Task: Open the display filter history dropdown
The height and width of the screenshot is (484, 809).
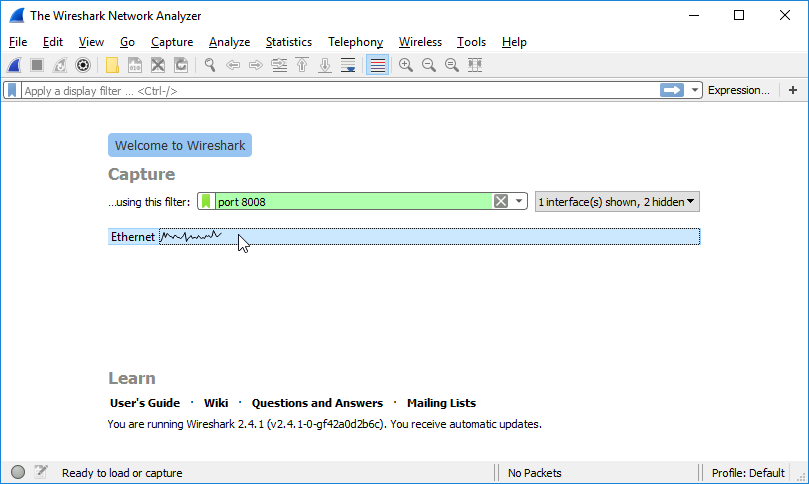Action: pyautogui.click(x=694, y=90)
